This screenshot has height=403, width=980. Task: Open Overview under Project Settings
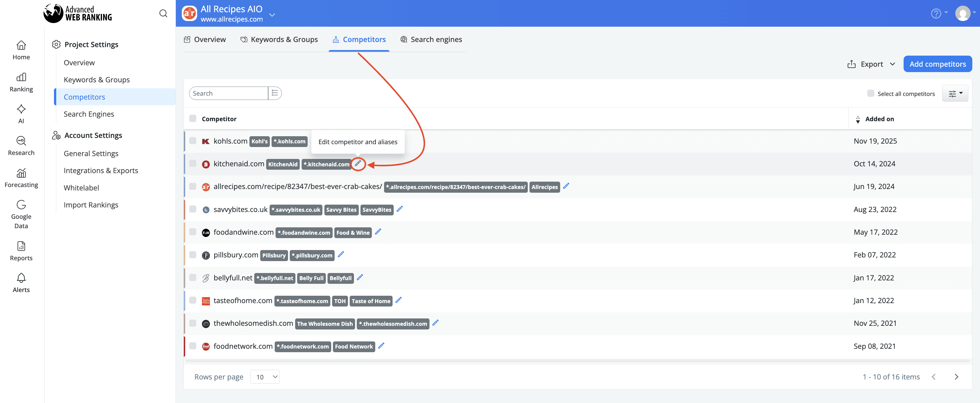(79, 62)
